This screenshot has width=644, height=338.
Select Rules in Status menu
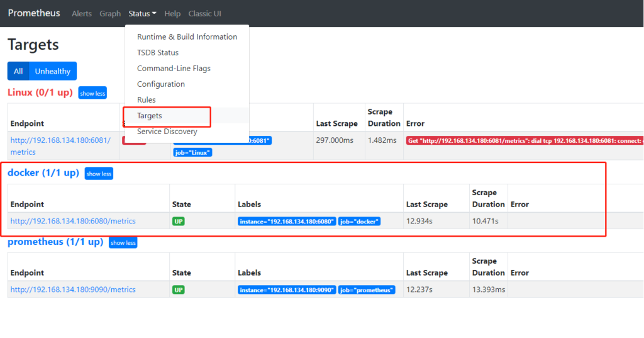coord(187,100)
